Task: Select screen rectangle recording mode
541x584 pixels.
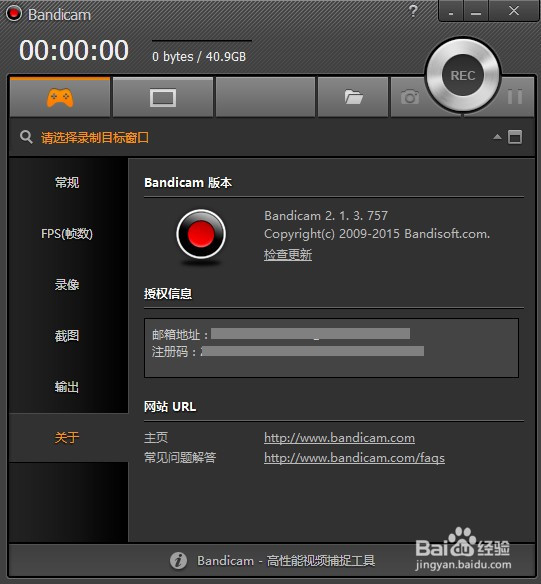Action: [163, 98]
